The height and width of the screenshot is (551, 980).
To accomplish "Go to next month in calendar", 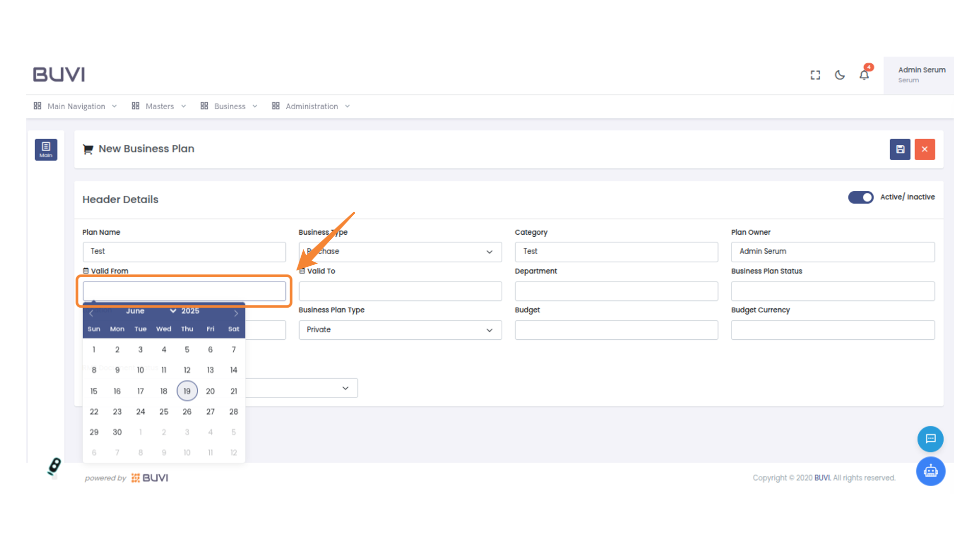I will pos(236,313).
